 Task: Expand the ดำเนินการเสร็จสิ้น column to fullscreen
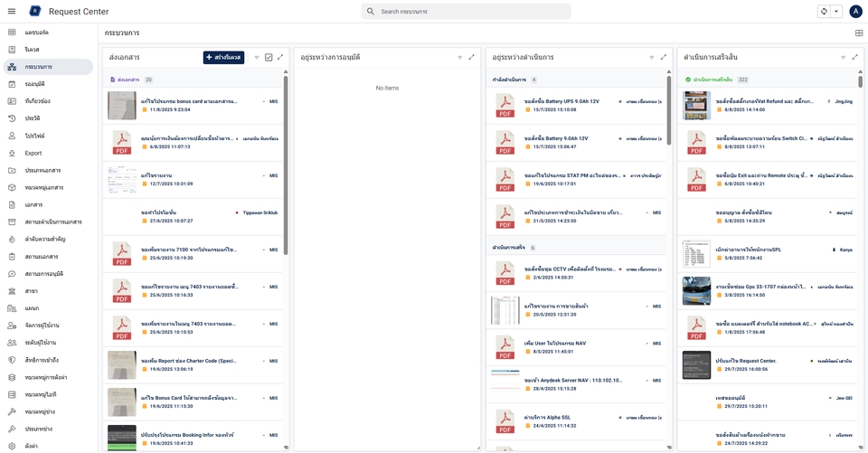(x=854, y=58)
